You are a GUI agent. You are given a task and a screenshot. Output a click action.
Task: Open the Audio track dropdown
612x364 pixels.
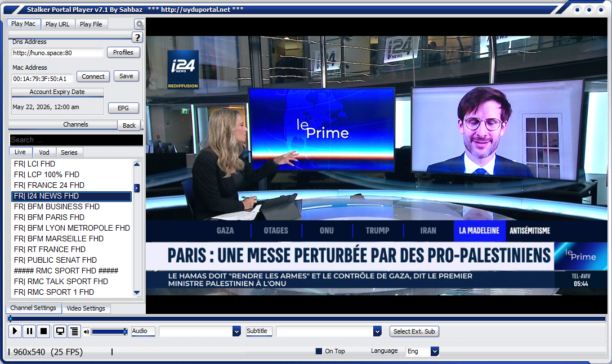pyautogui.click(x=236, y=331)
